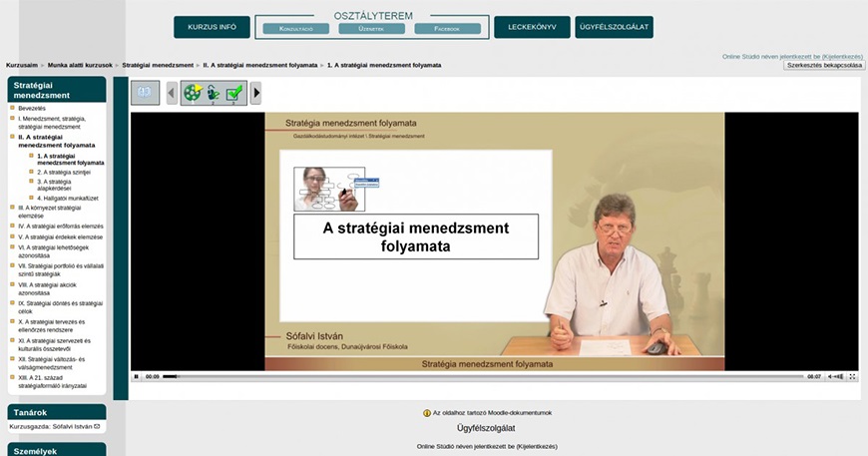This screenshot has width=868, height=456.
Task: Click the Személyek block header
Action: [x=57, y=449]
